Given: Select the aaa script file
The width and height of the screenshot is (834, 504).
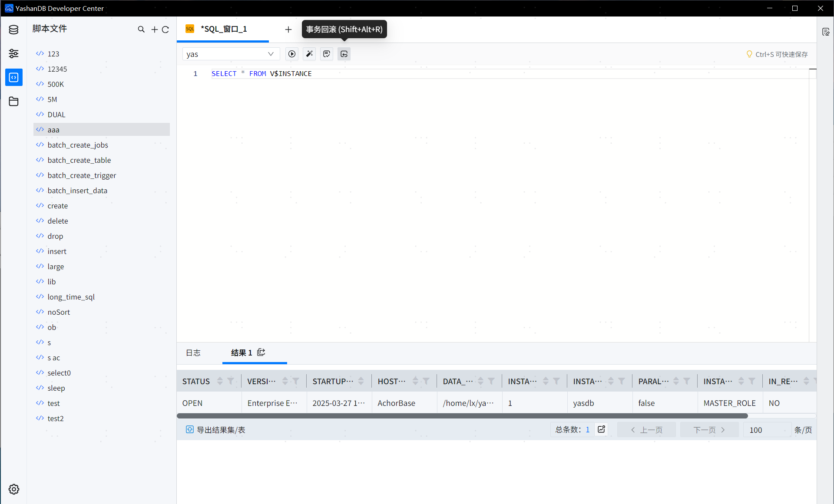Looking at the screenshot, I should click(x=101, y=129).
